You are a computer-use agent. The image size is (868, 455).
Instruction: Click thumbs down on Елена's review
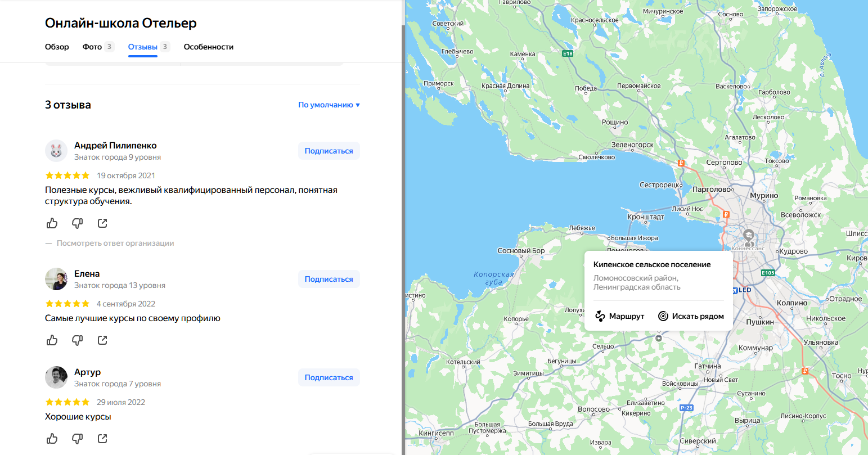tap(78, 340)
